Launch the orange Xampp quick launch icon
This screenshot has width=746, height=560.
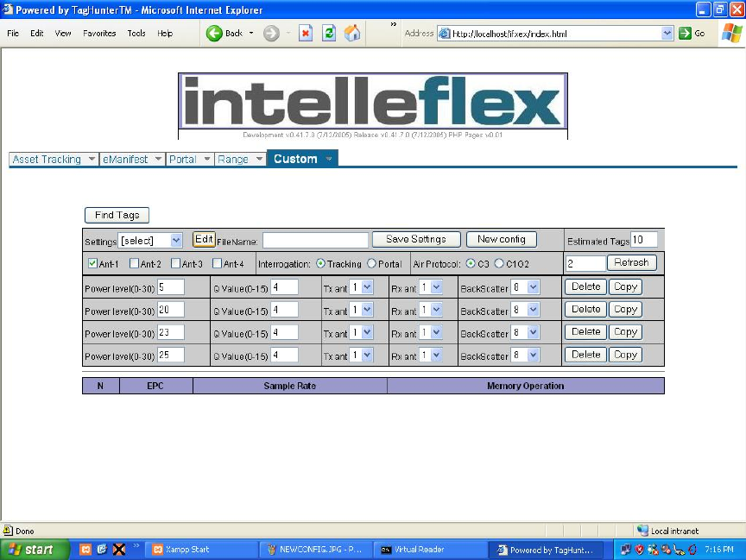click(x=85, y=550)
